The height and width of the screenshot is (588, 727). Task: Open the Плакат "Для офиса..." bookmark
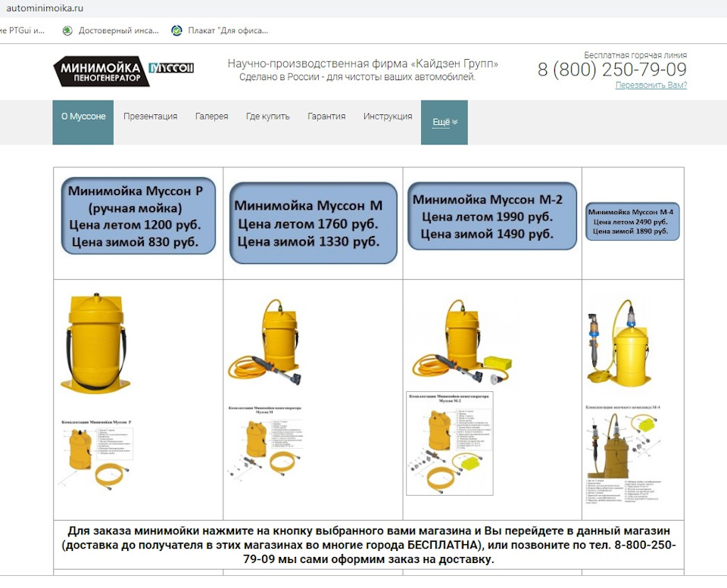[x=220, y=30]
